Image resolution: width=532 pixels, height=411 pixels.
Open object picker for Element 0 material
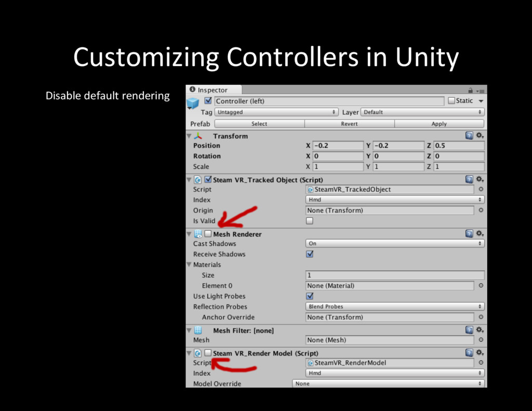481,286
